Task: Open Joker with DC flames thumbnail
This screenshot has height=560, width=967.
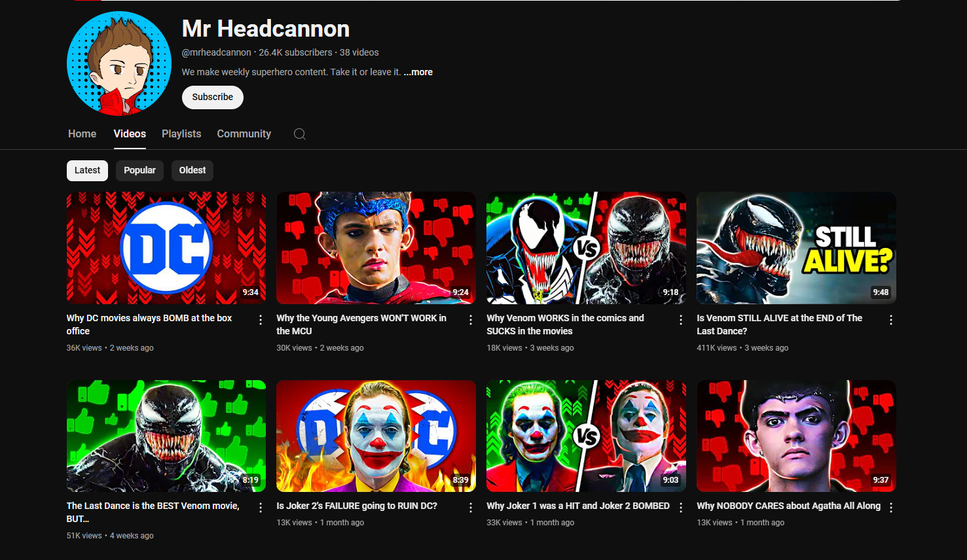Action: (376, 436)
